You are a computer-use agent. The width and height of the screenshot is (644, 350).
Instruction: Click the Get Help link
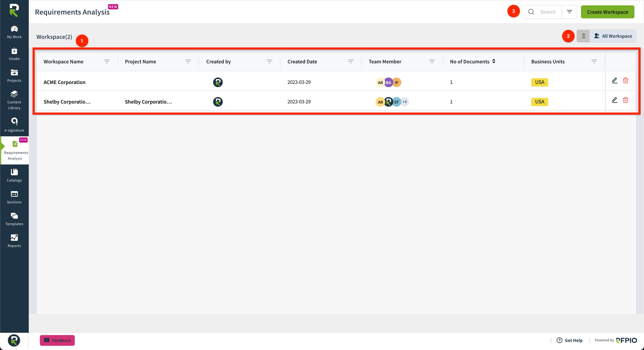click(x=569, y=340)
